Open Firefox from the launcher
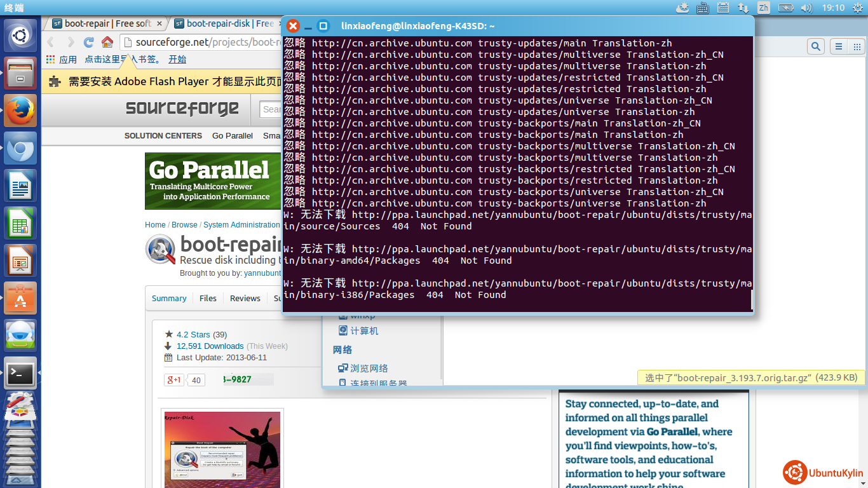 [20, 111]
